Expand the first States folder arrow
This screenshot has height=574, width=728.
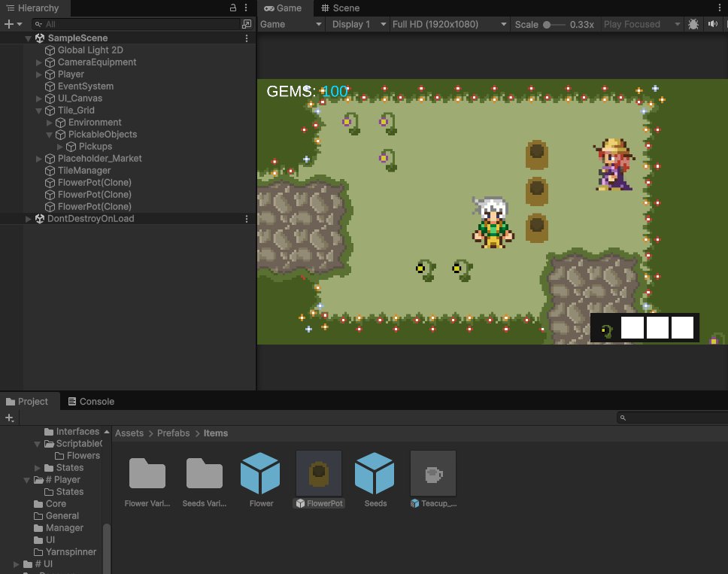pyautogui.click(x=37, y=468)
